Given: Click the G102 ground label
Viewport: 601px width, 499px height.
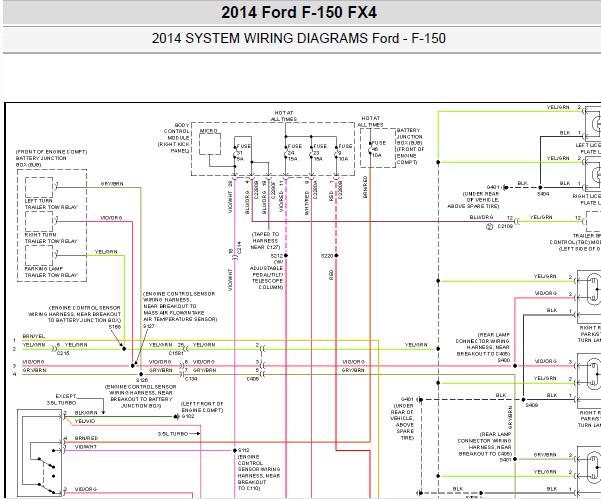Looking at the screenshot, I should click(188, 416).
